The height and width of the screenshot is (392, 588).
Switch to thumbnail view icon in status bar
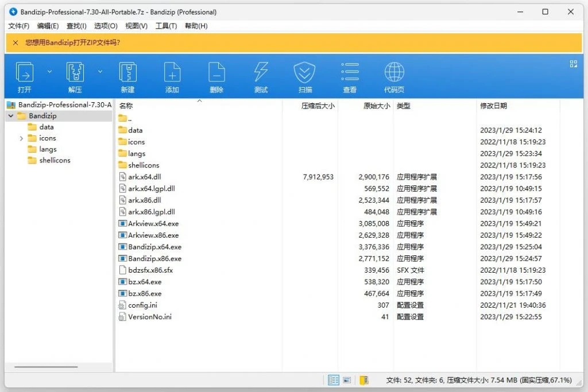pyautogui.click(x=347, y=380)
